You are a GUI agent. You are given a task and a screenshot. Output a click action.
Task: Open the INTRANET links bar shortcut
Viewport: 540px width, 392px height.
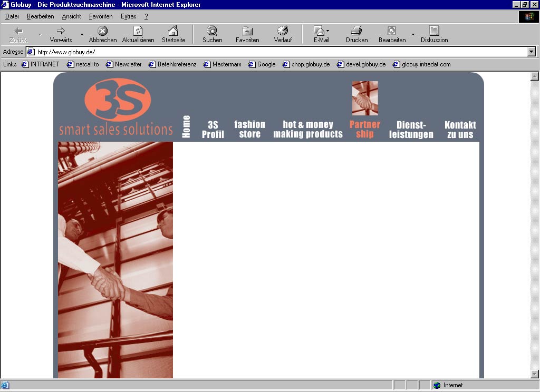[x=40, y=64]
